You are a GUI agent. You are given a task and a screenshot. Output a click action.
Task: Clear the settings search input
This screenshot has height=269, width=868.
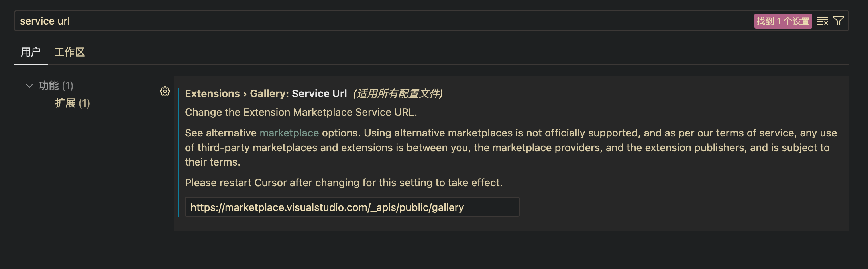click(822, 21)
